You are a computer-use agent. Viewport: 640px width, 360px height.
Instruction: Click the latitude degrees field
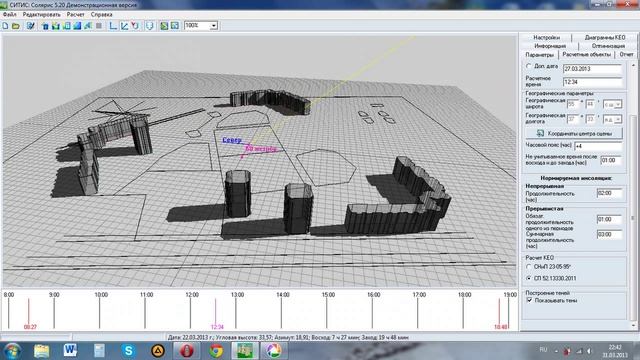(x=573, y=104)
